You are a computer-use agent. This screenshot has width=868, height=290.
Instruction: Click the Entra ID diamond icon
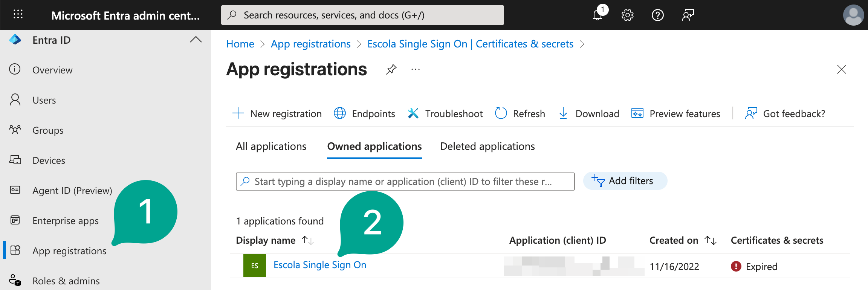point(15,40)
